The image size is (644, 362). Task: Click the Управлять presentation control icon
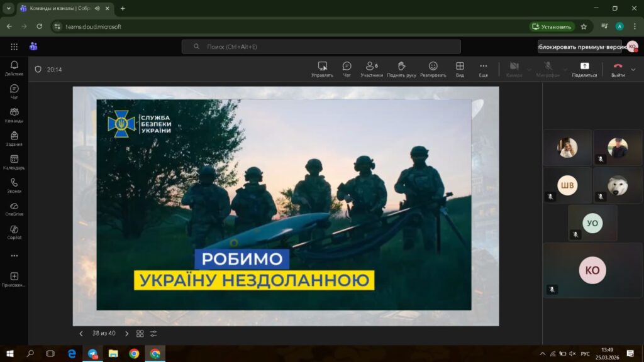322,69
